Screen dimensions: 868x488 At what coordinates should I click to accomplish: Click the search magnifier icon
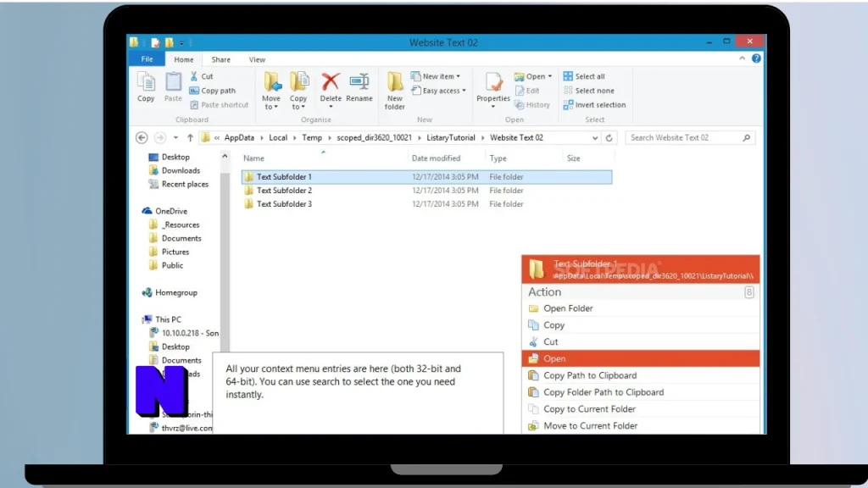(746, 138)
